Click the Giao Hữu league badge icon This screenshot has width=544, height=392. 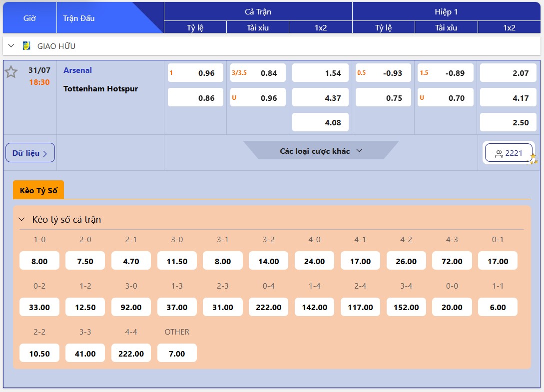coord(26,46)
